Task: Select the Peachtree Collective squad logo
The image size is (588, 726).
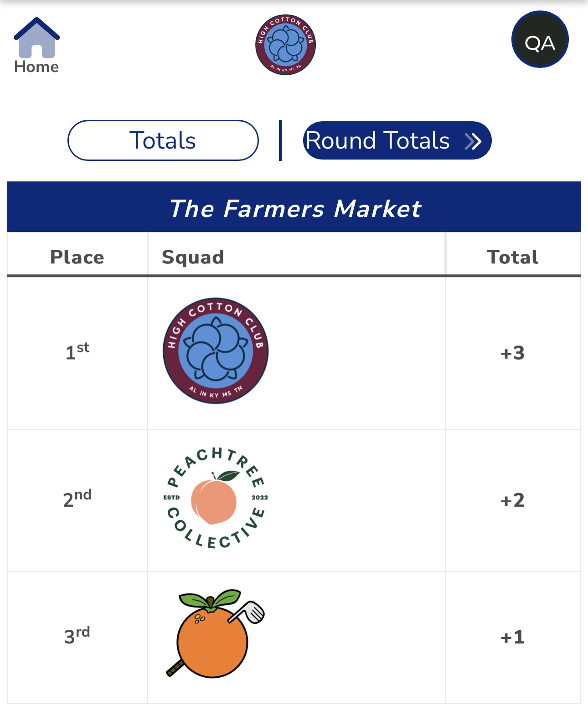Action: tap(216, 498)
